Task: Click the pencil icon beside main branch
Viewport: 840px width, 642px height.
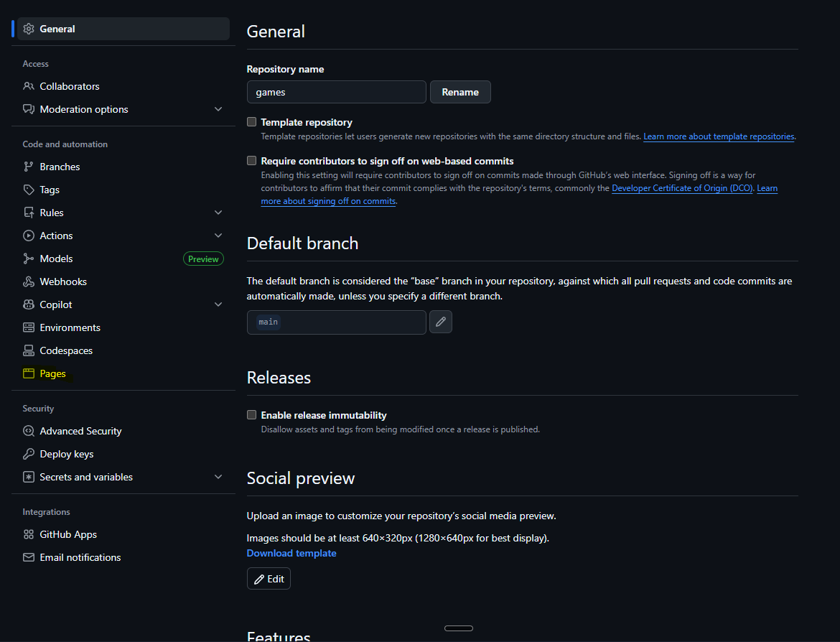Action: tap(441, 322)
